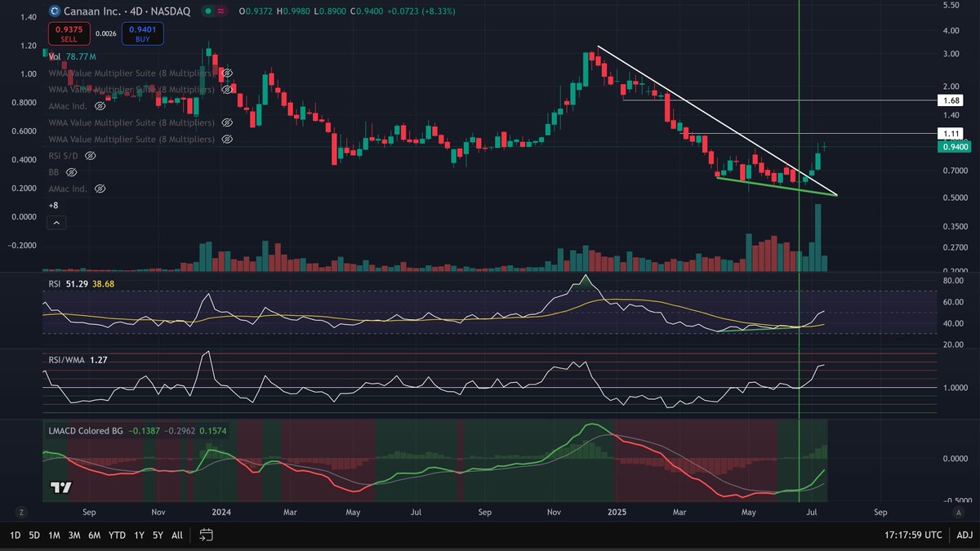Screen dimensions: 980x551
Task: Toggle auto scale with the A button
Action: coord(958,512)
